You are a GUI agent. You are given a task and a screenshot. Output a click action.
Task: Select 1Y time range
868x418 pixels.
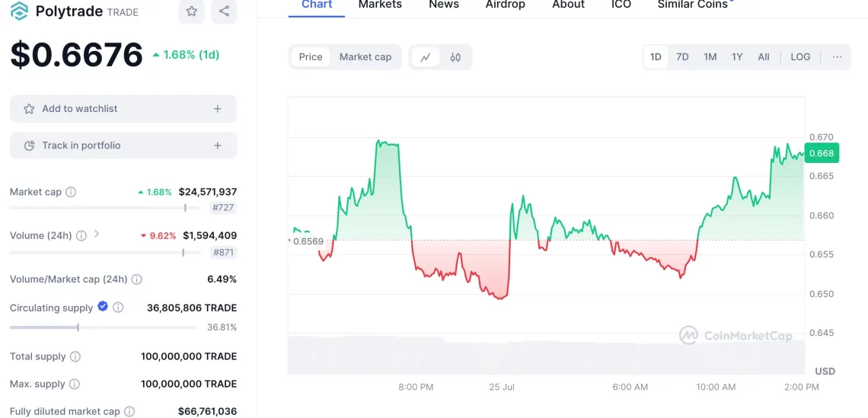[737, 57]
